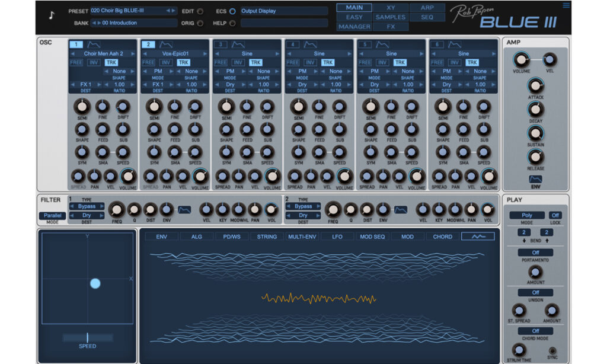Click oscillator 2 DRIFT knob
Image resolution: width=607 pixels, height=364 pixels.
[x=194, y=107]
